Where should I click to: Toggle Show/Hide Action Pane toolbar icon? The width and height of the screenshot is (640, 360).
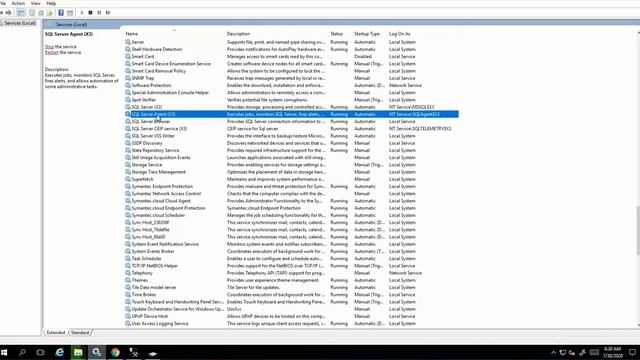[70, 13]
